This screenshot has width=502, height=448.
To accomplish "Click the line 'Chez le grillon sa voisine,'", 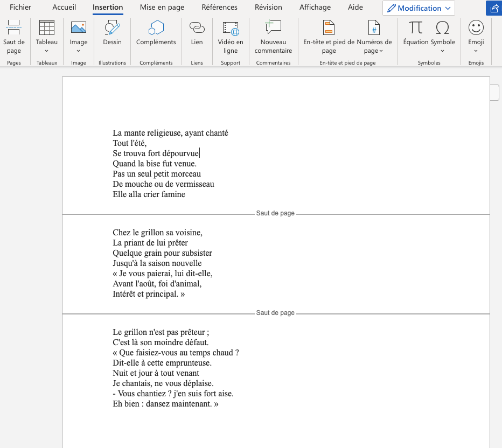I will coord(157,233).
